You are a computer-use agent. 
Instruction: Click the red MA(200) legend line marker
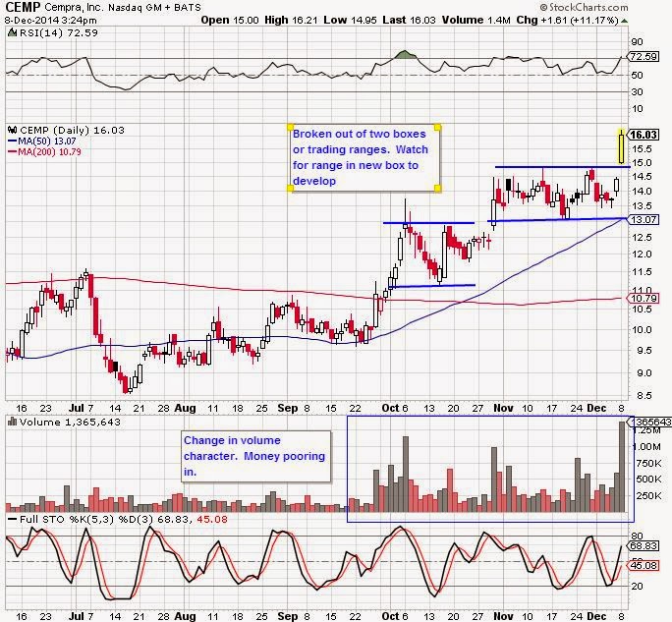pos(11,152)
